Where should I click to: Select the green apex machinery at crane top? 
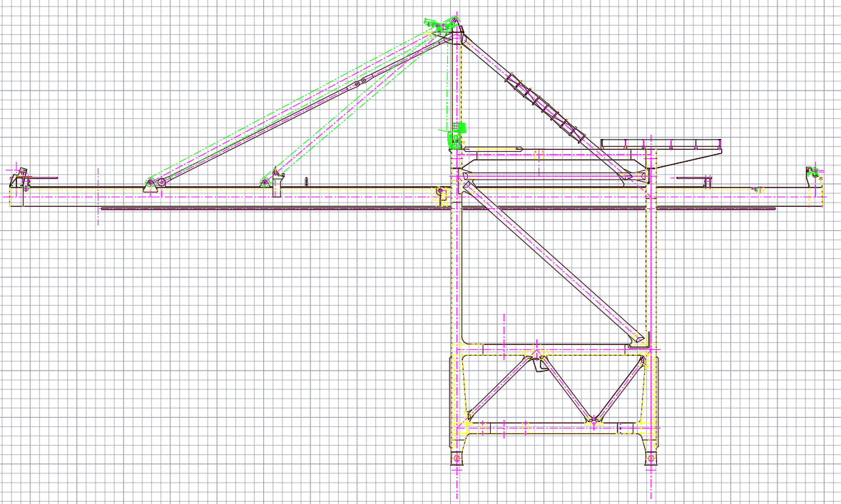point(442,25)
